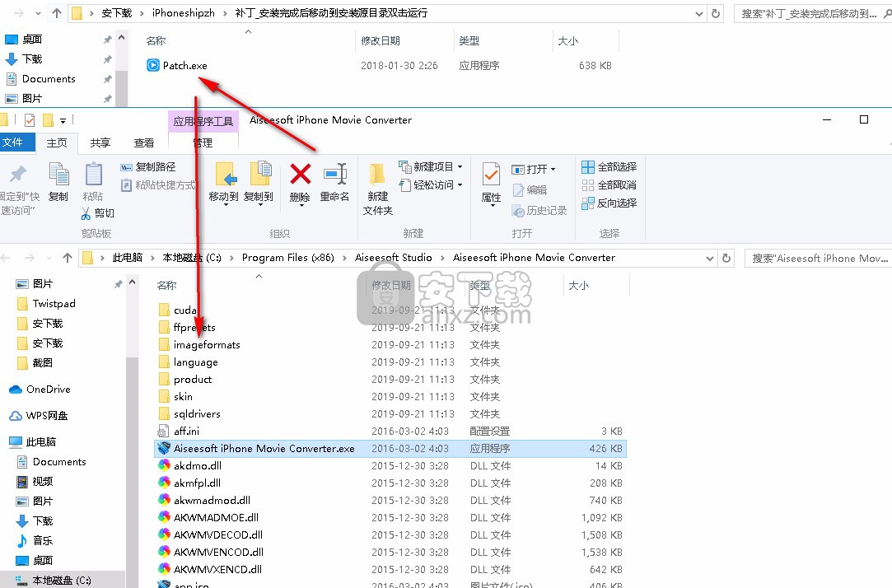This screenshot has width=892, height=588.
Task: Click iPhoneshipzh in the upper breadcrumb
Action: tap(183, 13)
